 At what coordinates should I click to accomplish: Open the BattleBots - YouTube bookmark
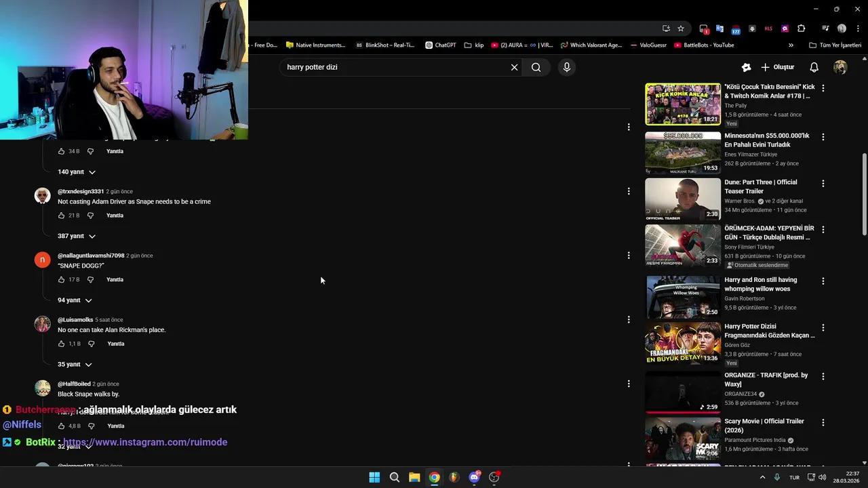(x=704, y=45)
